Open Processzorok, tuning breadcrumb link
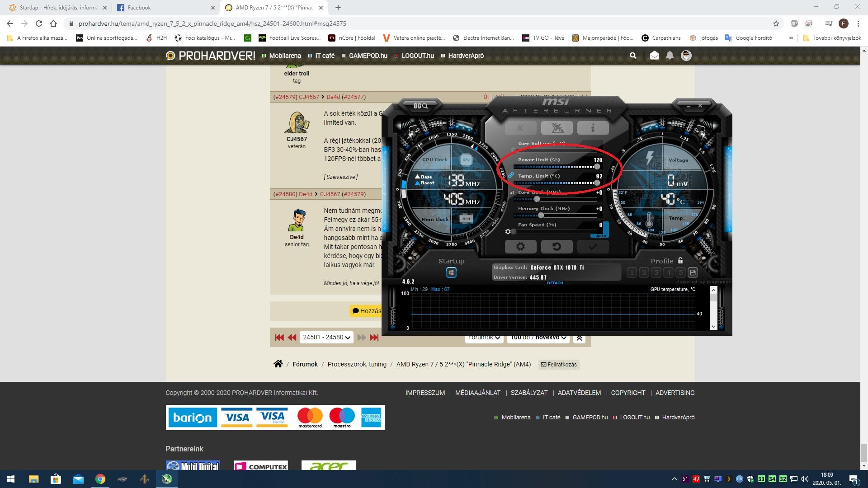868x488 pixels. pyautogui.click(x=357, y=364)
